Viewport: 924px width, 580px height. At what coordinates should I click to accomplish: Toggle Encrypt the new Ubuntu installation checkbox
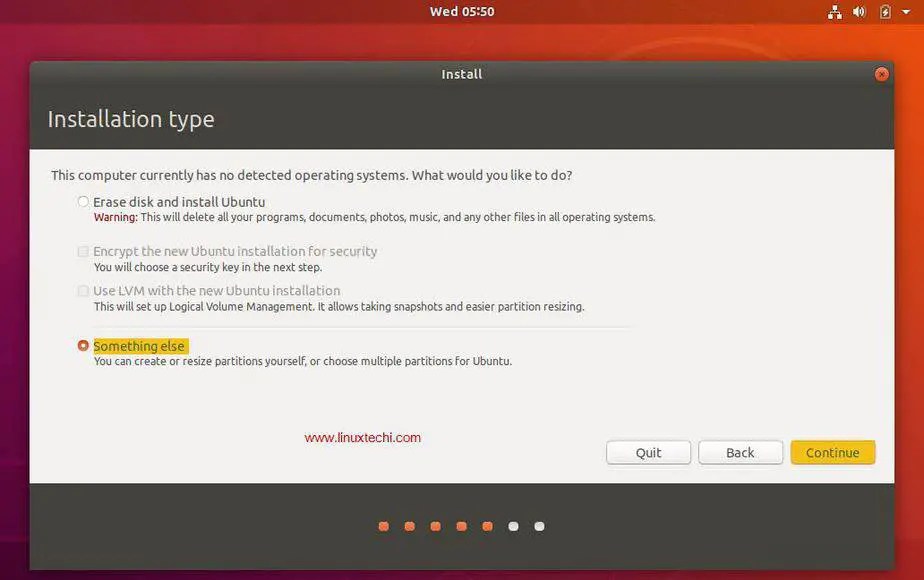point(83,252)
